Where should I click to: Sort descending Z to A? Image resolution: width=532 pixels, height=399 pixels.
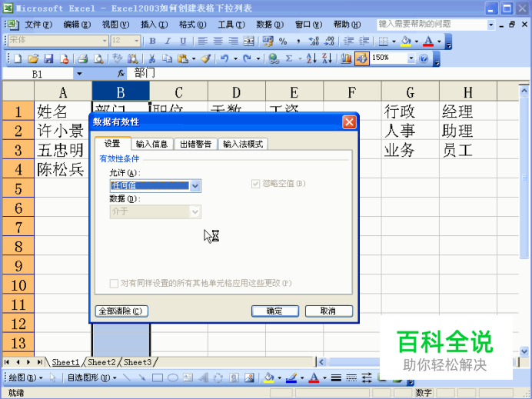pos(327,58)
